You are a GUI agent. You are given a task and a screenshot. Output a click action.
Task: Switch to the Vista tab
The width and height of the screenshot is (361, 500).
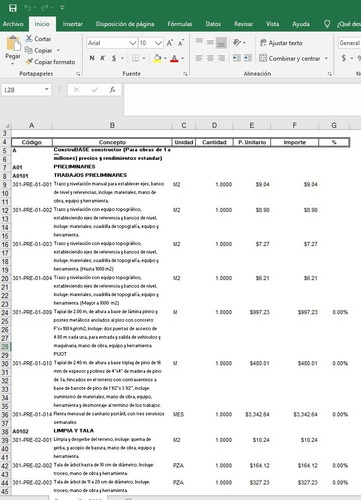(x=272, y=24)
